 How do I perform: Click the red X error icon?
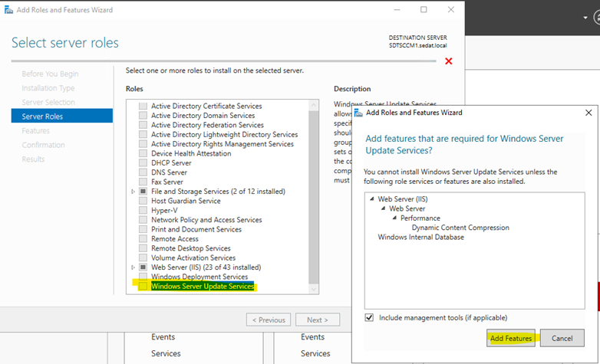[449, 61]
